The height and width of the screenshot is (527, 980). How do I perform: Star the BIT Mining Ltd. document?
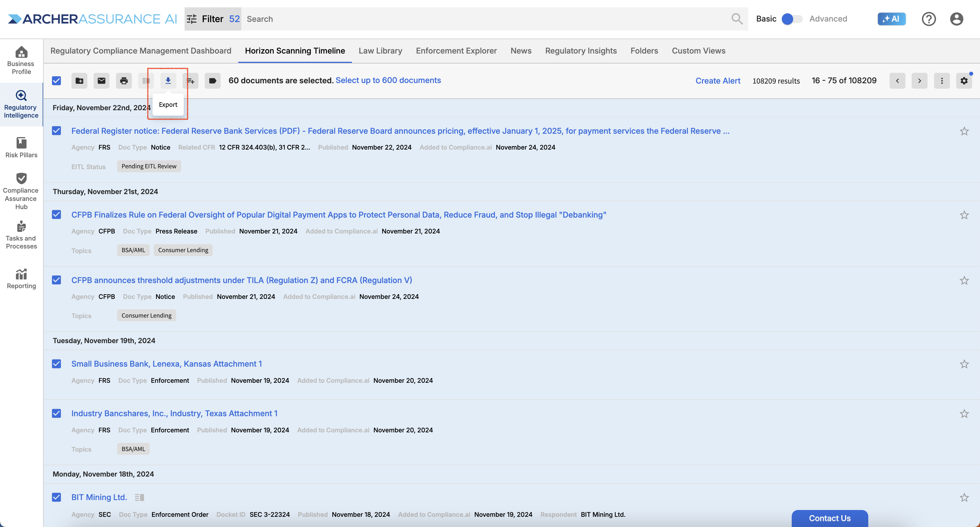964,498
